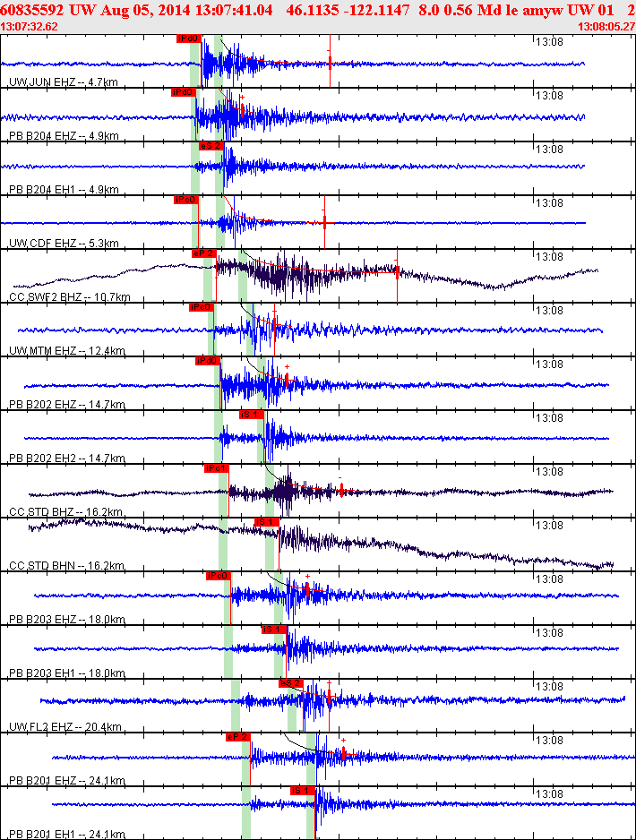Image resolution: width=636 pixels, height=840 pixels.
Task: Click the 13:08 time tick on CC SWF2 BHZ trace
Action: (549, 257)
